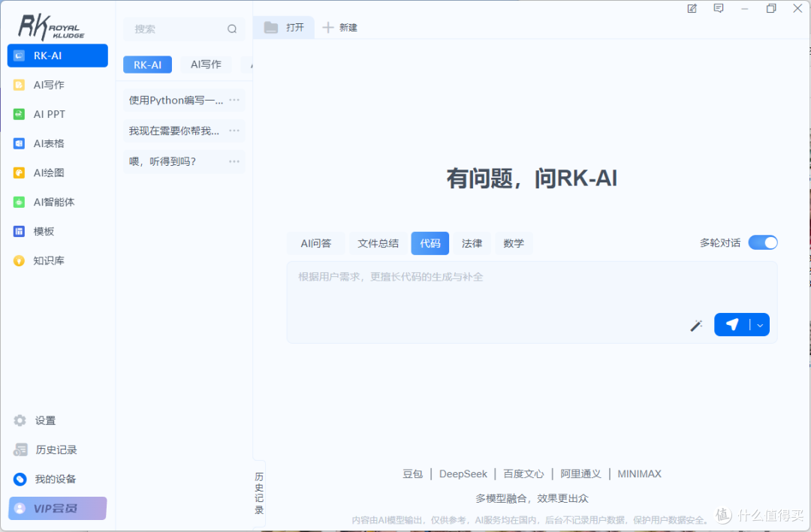Click the 豆包 model label

coord(413,473)
